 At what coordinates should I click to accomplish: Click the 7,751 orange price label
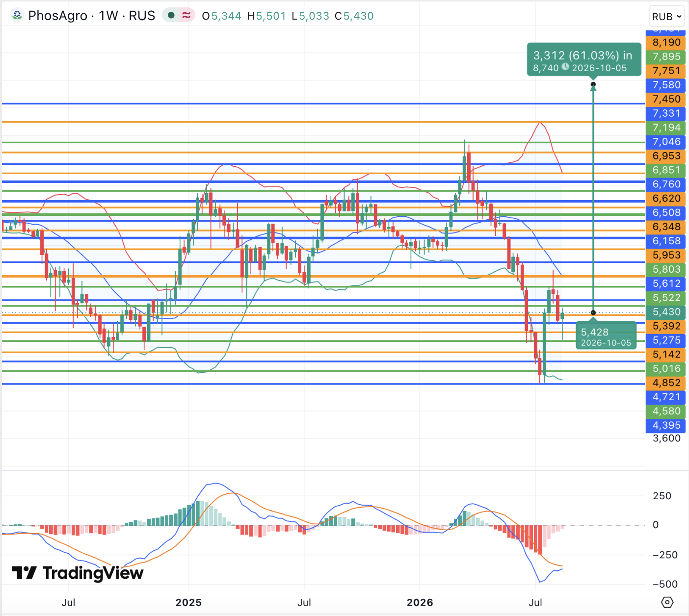[x=666, y=71]
